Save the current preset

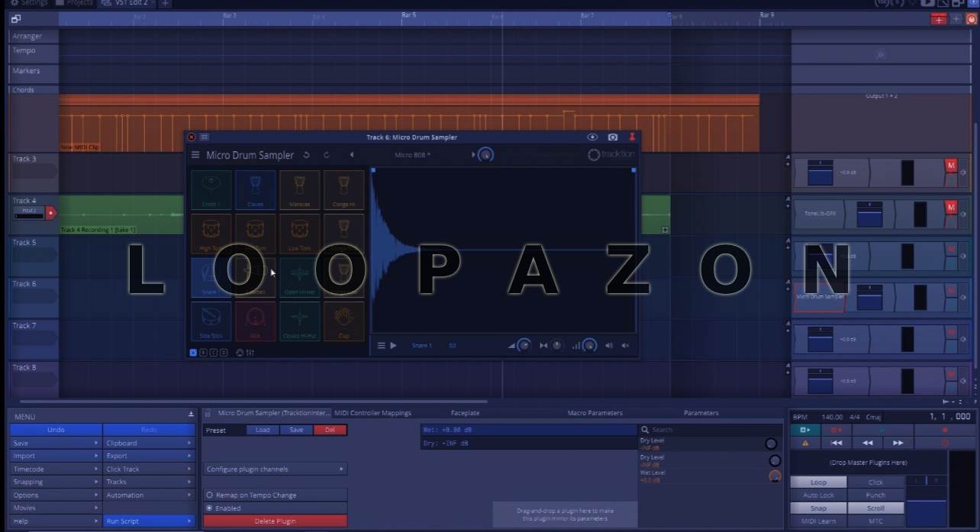click(x=296, y=430)
